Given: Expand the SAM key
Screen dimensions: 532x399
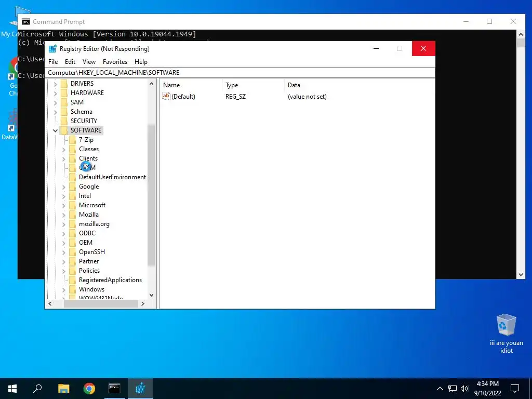Looking at the screenshot, I should coord(55,102).
